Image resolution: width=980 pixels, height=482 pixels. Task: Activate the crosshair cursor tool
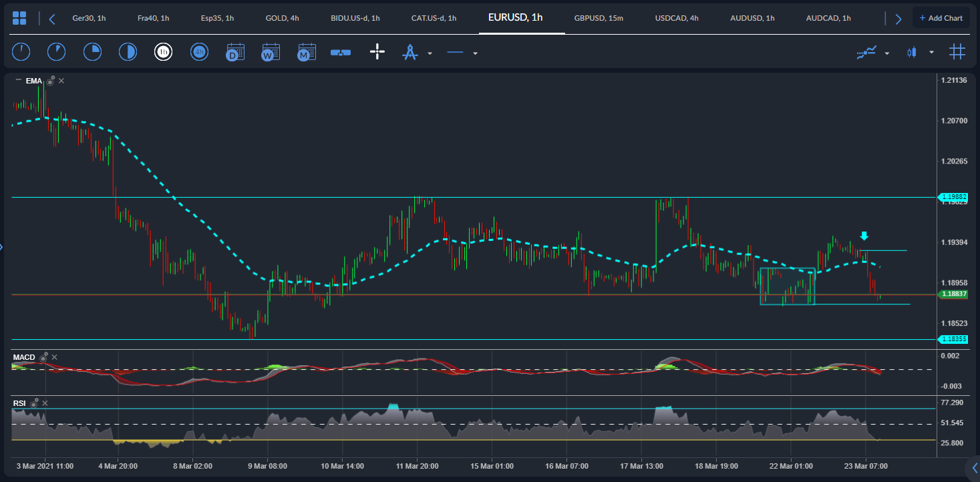[377, 51]
